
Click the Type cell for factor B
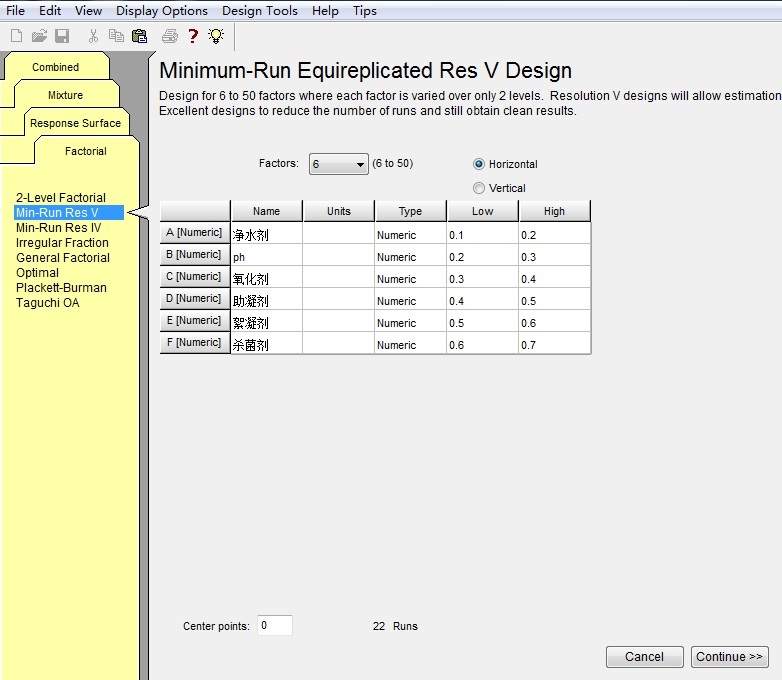410,257
